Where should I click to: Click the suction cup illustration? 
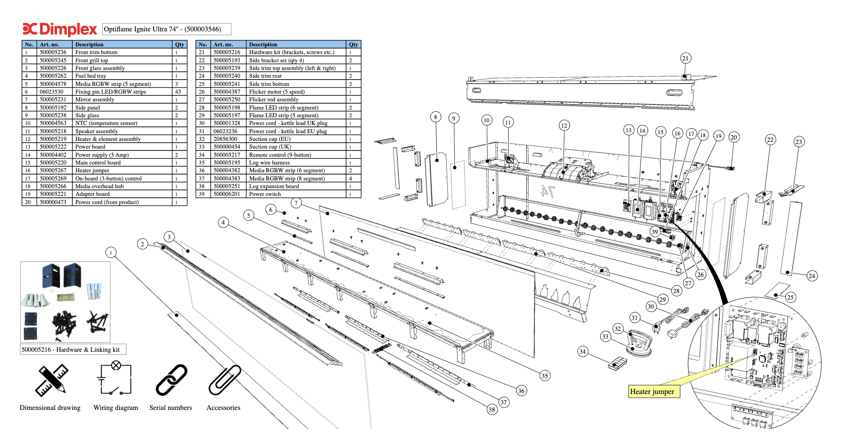pyautogui.click(x=639, y=344)
